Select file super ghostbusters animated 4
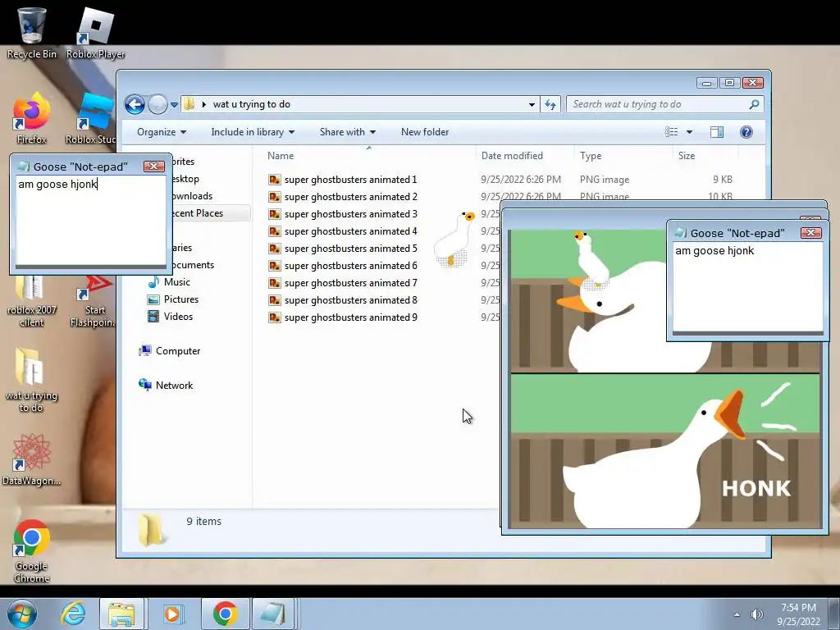Screen dimensions: 840x630 (350, 231)
